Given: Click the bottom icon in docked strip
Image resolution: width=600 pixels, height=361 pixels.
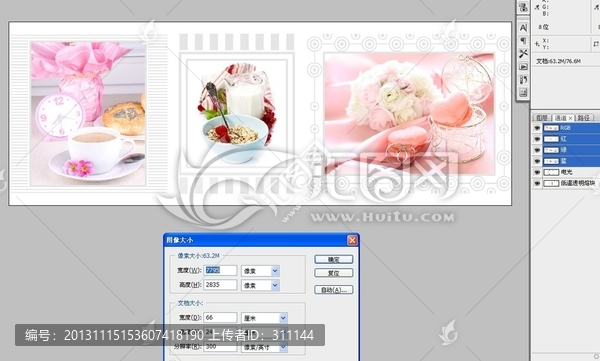Looking at the screenshot, I should tap(523, 93).
